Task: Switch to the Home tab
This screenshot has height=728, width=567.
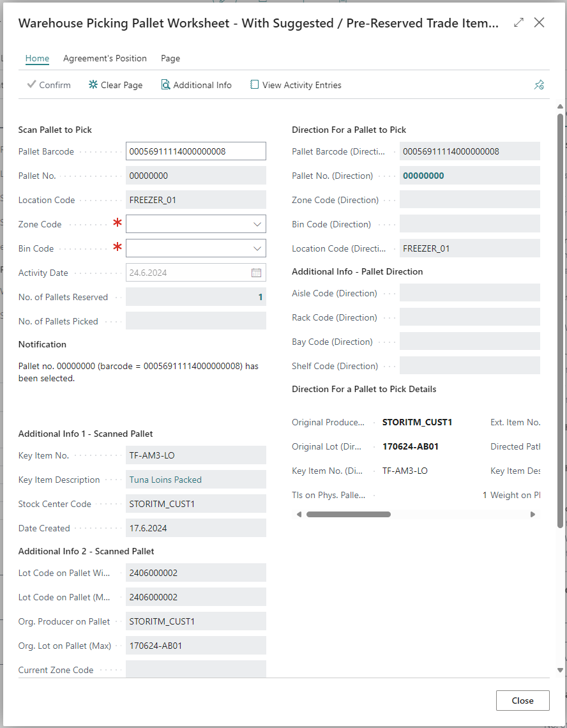Action: (37, 58)
